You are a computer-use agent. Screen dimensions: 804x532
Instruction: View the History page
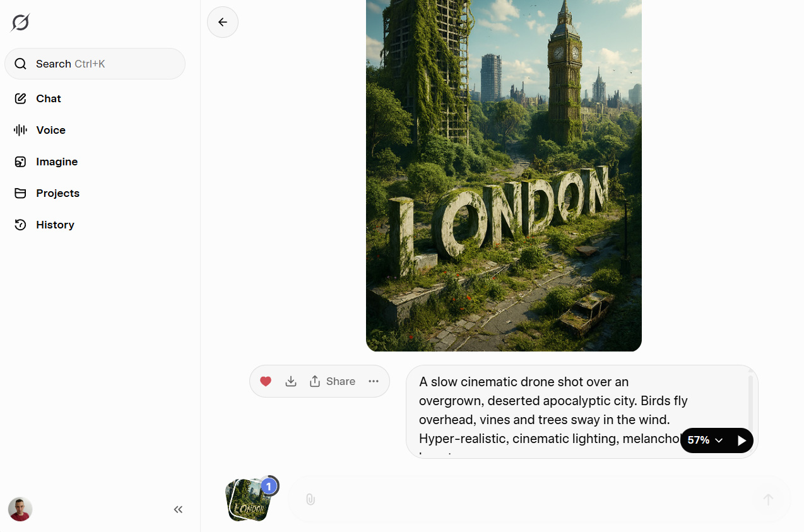point(55,225)
